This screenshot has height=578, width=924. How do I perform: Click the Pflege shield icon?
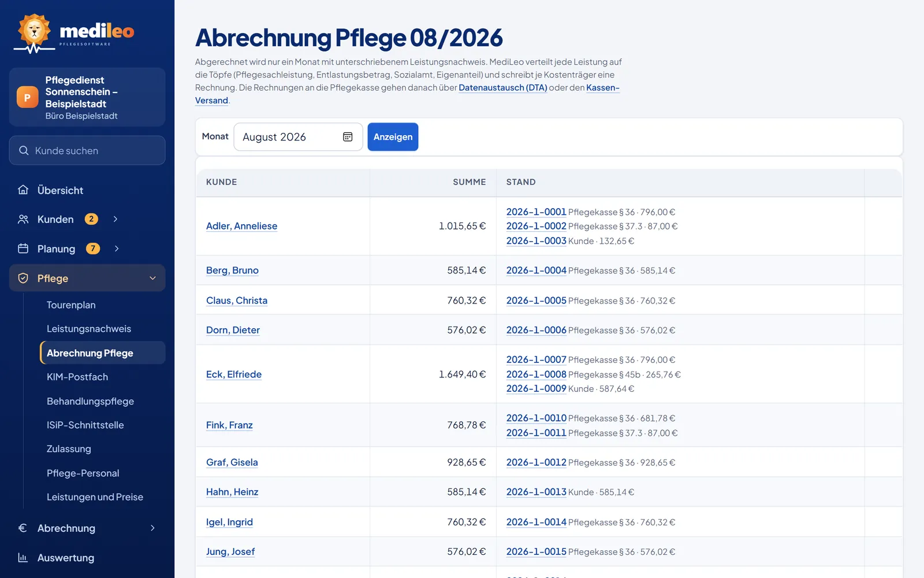point(23,278)
